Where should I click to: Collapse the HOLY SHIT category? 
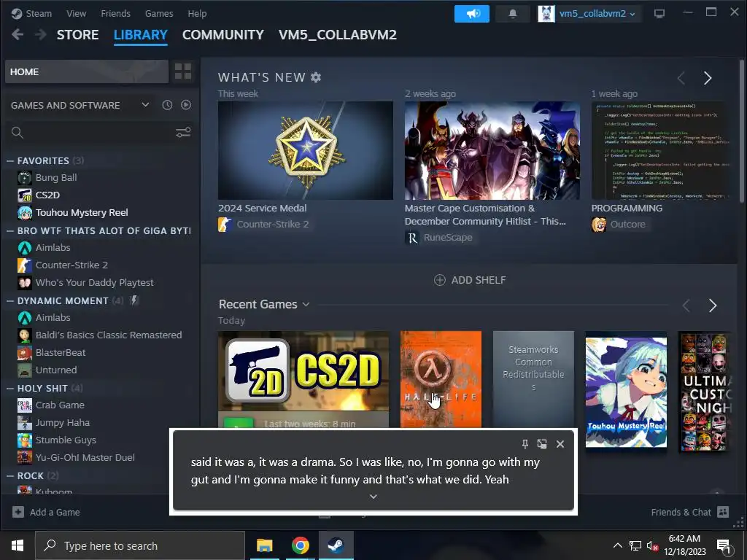point(9,389)
